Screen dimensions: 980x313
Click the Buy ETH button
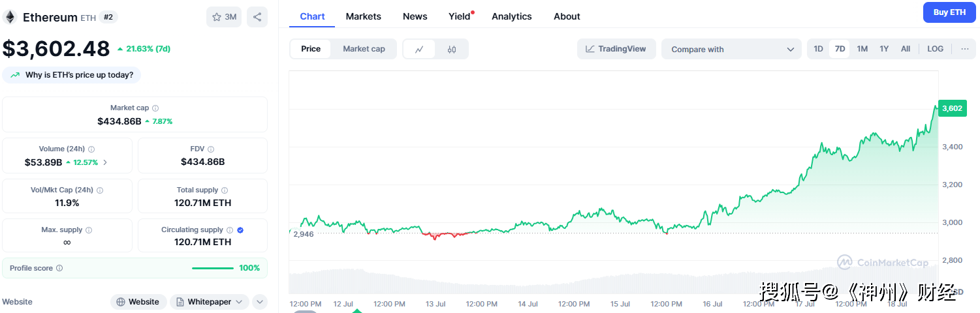pos(949,12)
